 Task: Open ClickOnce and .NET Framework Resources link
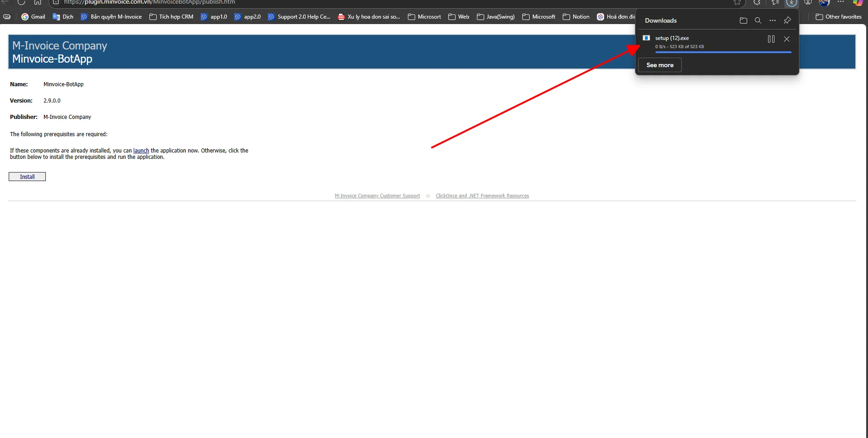(482, 196)
